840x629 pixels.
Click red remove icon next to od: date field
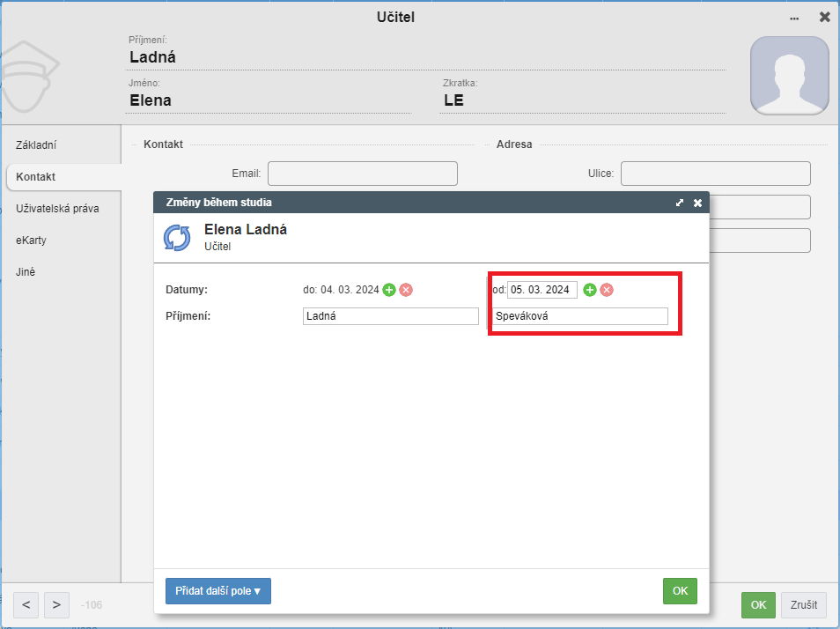coord(607,290)
